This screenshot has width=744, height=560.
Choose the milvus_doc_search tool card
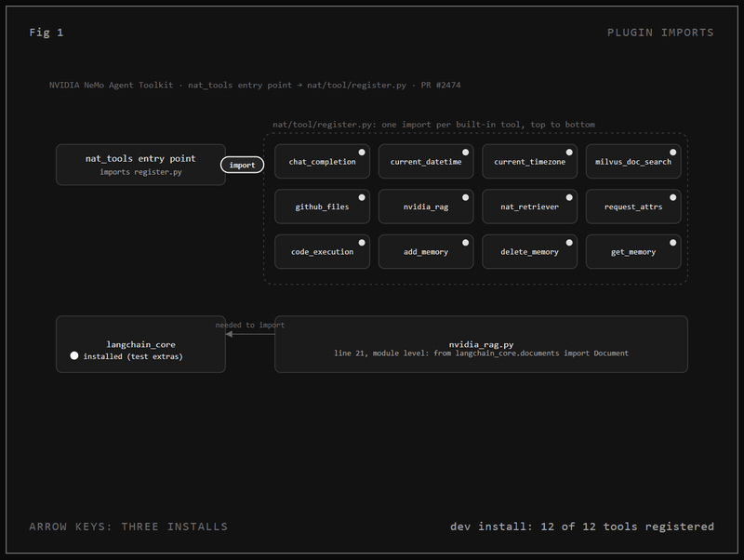pyautogui.click(x=633, y=161)
